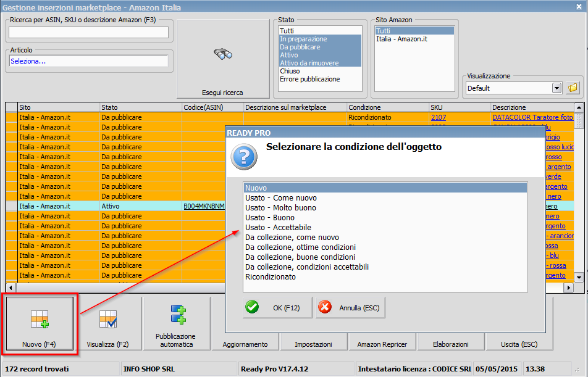Select Italia - Amazon.it site filter
The image size is (588, 377).
(x=415, y=39)
